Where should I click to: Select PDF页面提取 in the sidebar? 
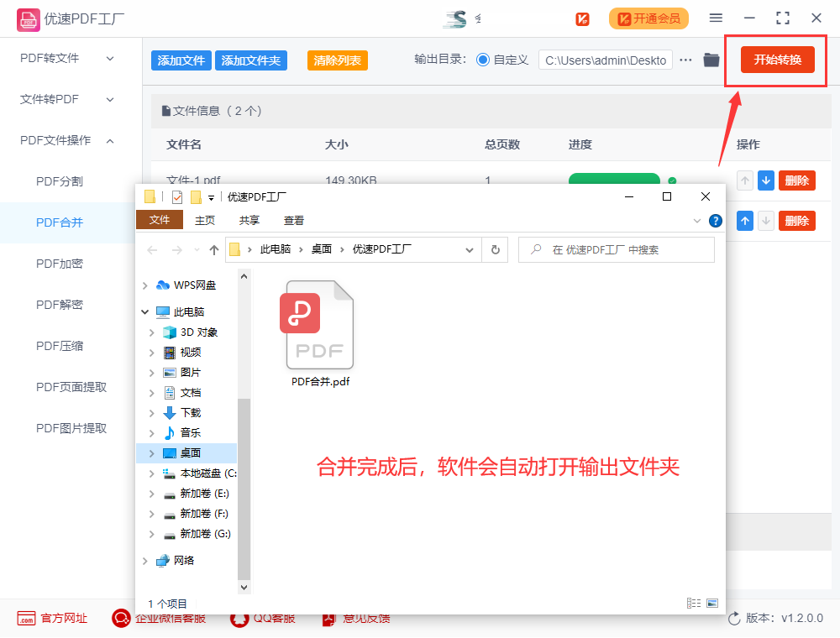[x=71, y=387]
